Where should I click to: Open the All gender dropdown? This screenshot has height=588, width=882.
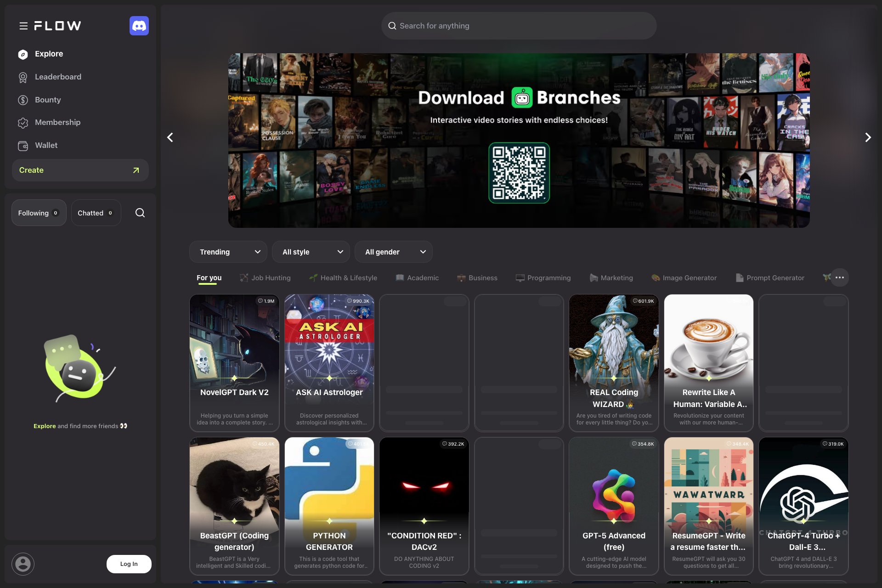[393, 252]
